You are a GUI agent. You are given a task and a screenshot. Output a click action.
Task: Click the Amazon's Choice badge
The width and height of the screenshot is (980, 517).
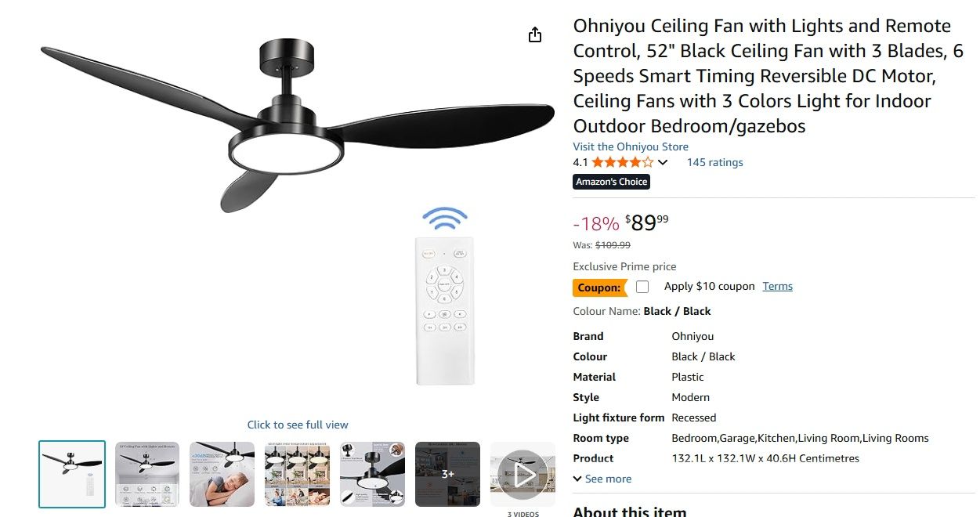click(611, 182)
